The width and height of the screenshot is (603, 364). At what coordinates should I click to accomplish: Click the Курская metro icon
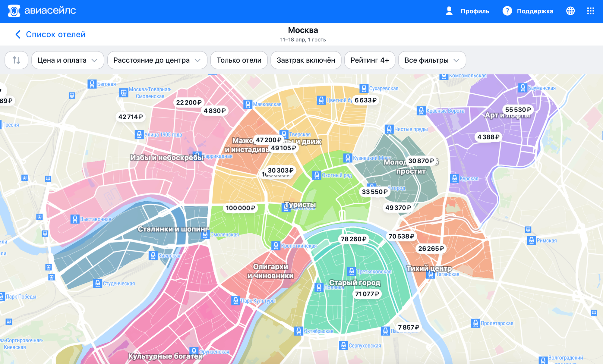(x=454, y=178)
